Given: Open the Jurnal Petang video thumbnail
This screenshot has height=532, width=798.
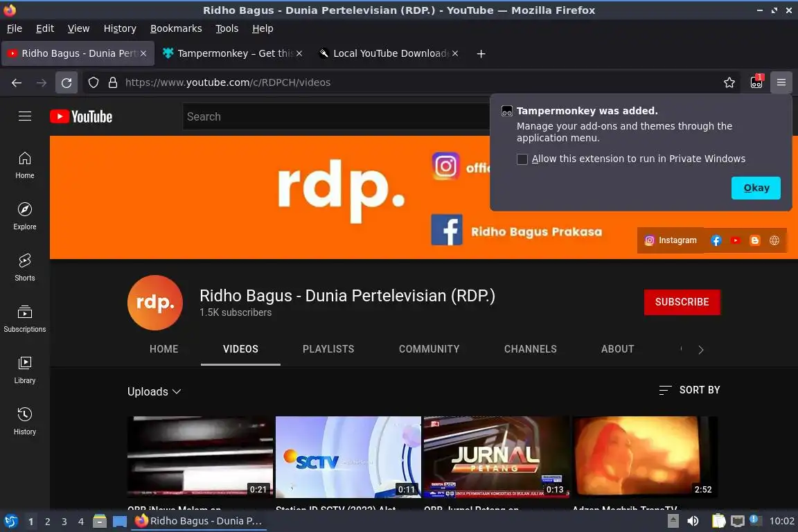Looking at the screenshot, I should click(496, 457).
